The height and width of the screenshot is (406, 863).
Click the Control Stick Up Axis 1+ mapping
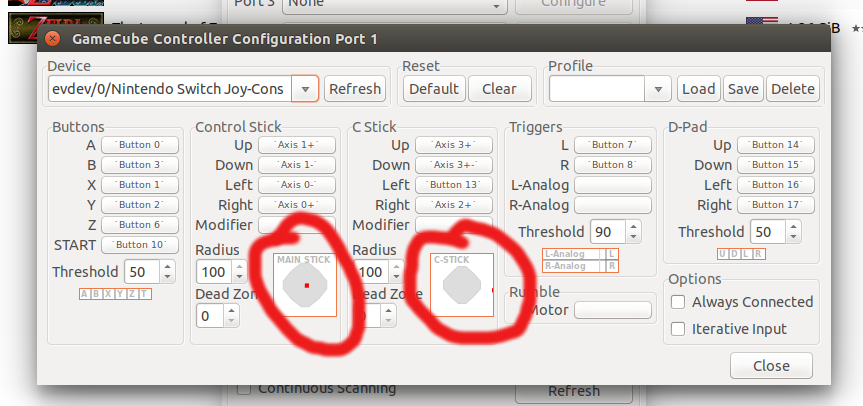pos(297,145)
